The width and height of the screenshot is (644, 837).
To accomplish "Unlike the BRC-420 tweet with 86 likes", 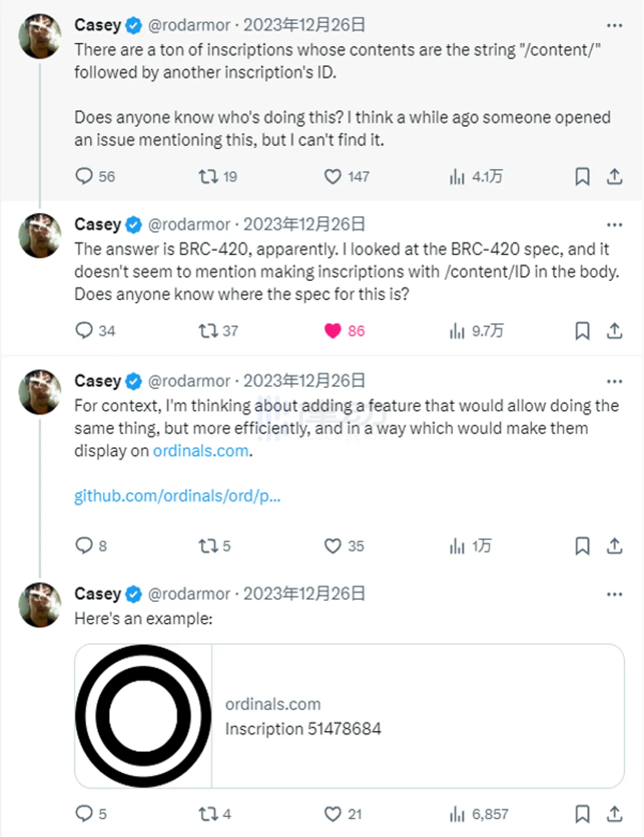I will pyautogui.click(x=333, y=331).
